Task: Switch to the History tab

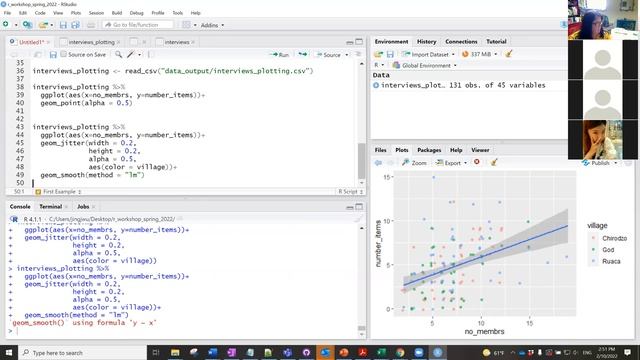Action: pos(427,42)
